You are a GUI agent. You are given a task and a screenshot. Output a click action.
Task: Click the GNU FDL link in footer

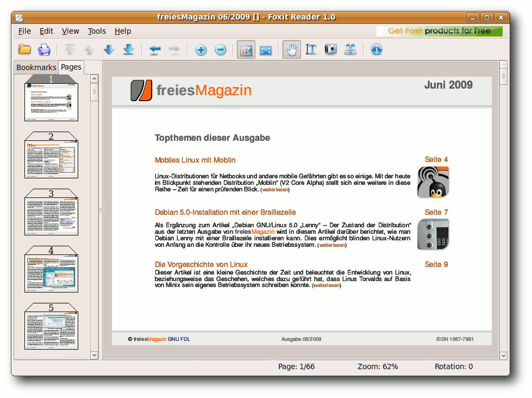pos(179,339)
